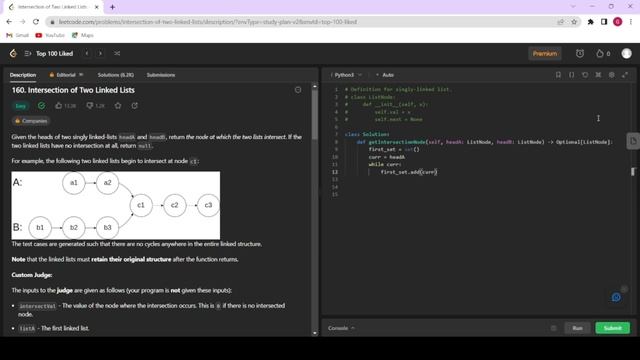Submit the solution
This screenshot has width=640, height=360.
point(613,328)
